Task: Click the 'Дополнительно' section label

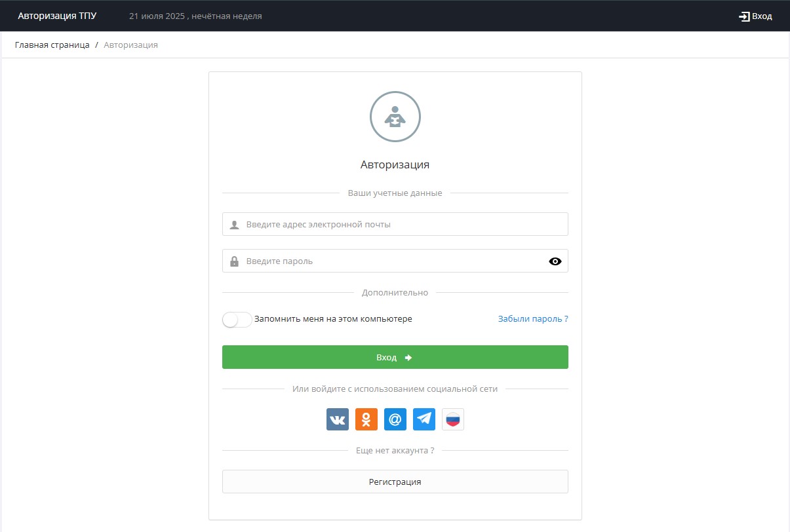Action: click(395, 293)
